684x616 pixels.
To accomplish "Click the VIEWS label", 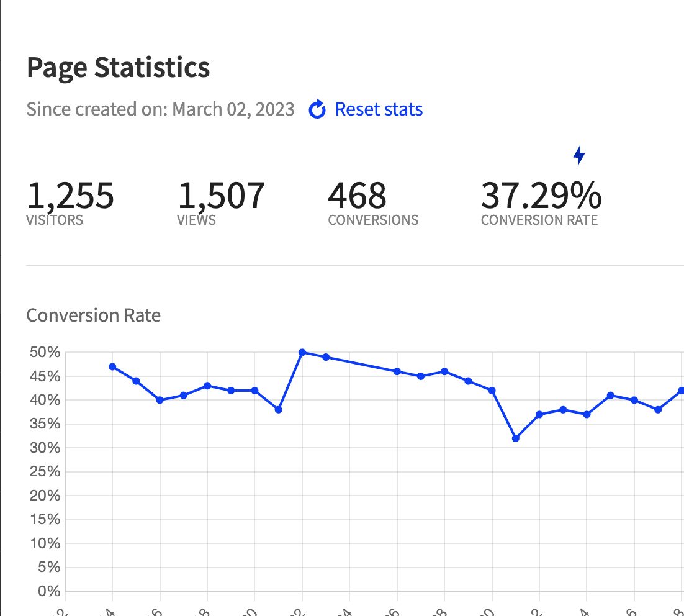I will 196,220.
